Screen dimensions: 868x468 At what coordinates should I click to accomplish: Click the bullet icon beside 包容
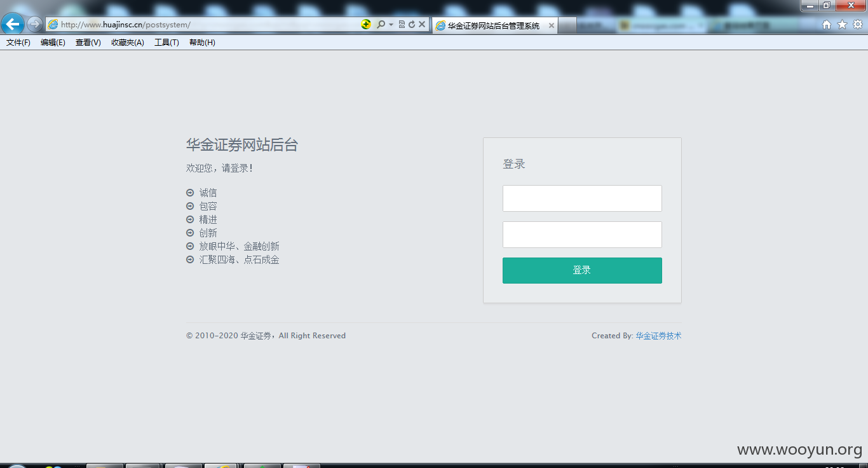(x=190, y=206)
